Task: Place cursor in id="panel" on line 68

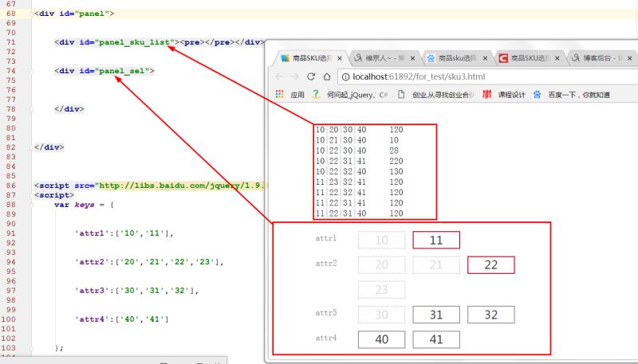Action: [85, 14]
